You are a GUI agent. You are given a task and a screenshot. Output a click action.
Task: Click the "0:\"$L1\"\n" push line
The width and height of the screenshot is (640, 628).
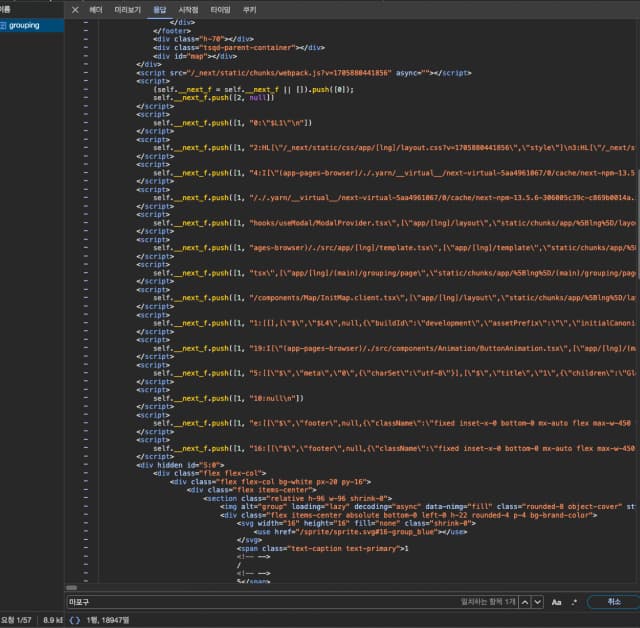click(232, 123)
